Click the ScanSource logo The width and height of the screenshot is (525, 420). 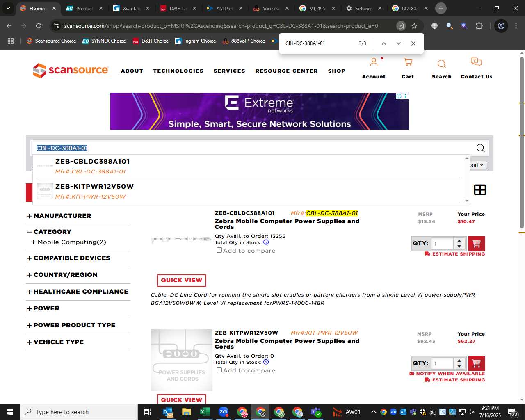click(x=71, y=71)
